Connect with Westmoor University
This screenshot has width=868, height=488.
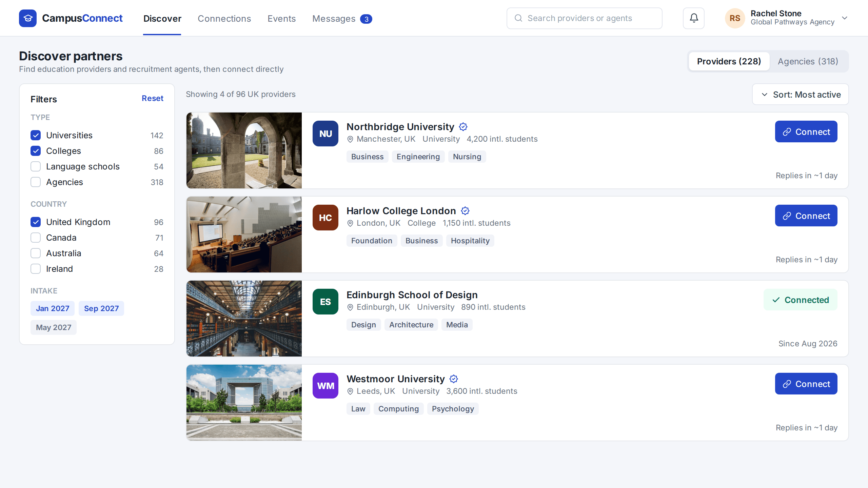806,384
